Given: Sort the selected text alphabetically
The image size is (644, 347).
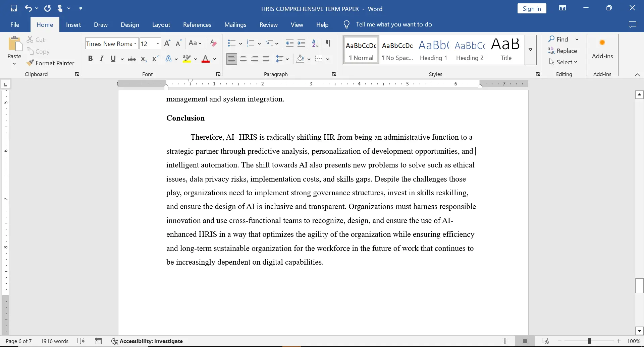Looking at the screenshot, I should pyautogui.click(x=315, y=43).
